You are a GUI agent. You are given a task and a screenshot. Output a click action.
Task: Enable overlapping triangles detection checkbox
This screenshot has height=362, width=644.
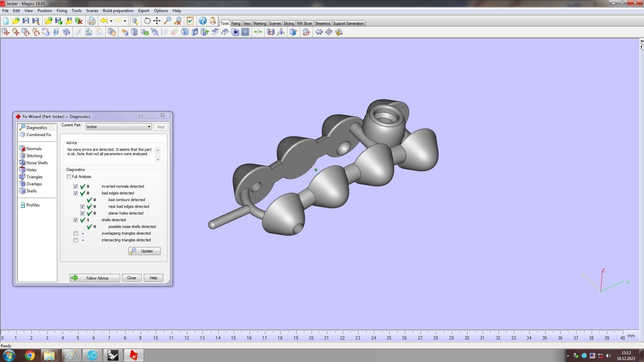pos(75,234)
